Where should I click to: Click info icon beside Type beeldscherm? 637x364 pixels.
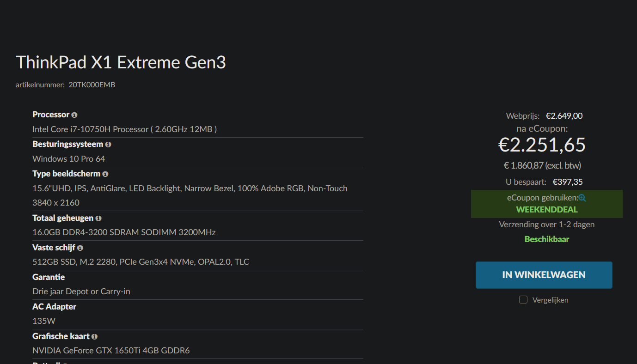coord(105,174)
